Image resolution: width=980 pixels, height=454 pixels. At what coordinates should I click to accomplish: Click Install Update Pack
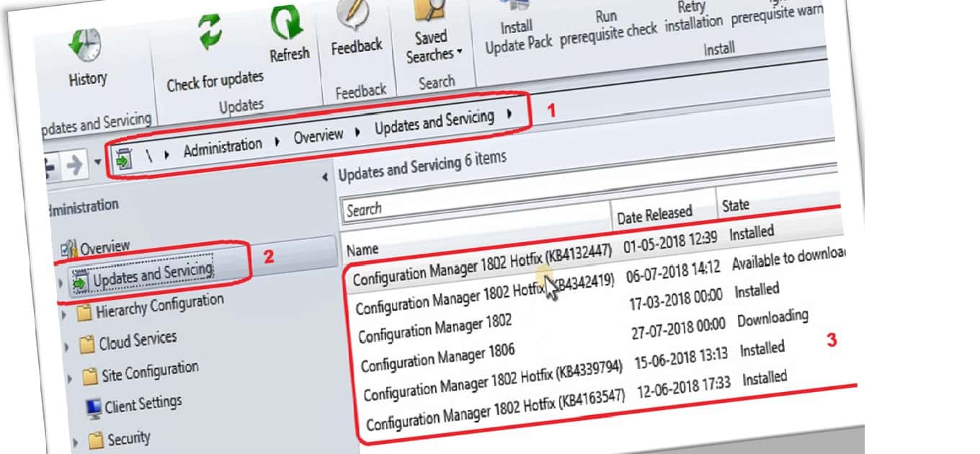518,29
